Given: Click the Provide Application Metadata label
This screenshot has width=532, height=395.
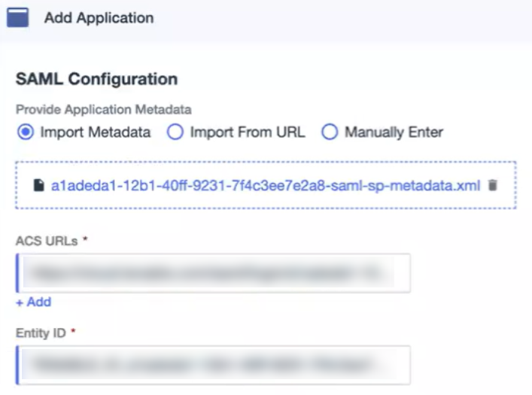Looking at the screenshot, I should [x=103, y=110].
